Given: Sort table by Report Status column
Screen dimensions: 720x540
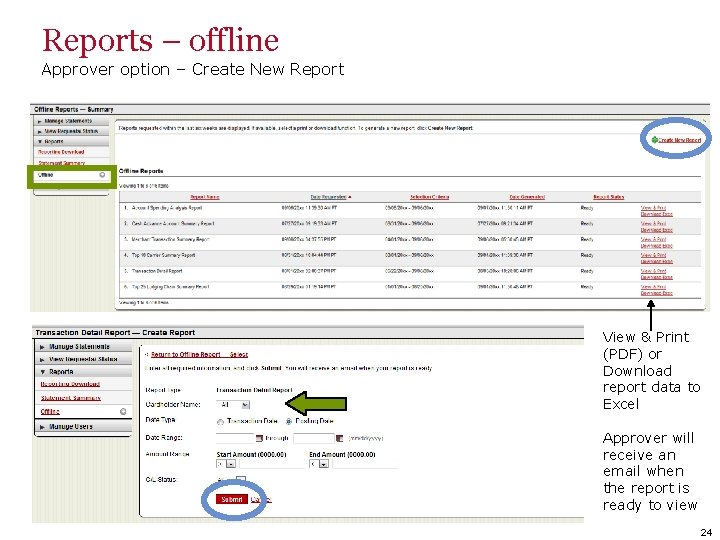Looking at the screenshot, I should pos(608,197).
